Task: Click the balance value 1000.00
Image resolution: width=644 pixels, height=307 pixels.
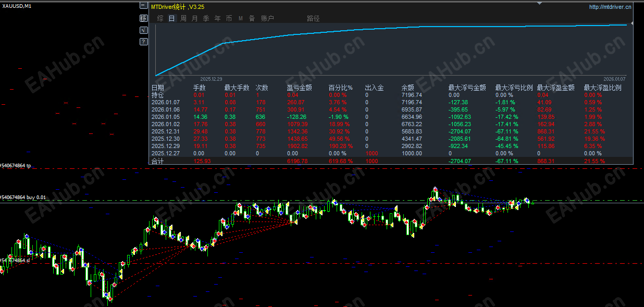Action: coord(412,154)
